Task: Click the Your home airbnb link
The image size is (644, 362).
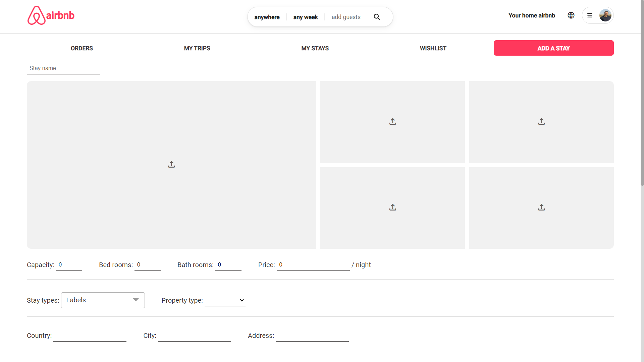Action: click(531, 15)
